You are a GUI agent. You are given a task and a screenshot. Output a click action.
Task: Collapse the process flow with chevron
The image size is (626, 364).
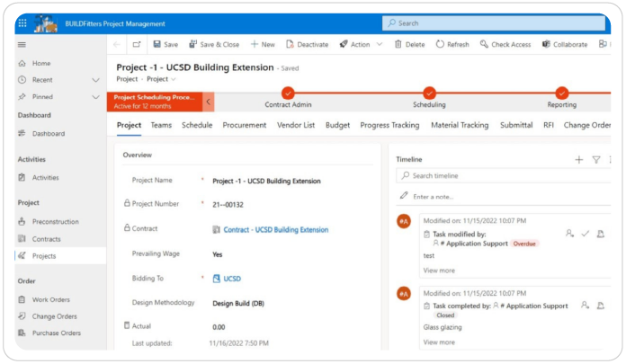click(x=208, y=102)
